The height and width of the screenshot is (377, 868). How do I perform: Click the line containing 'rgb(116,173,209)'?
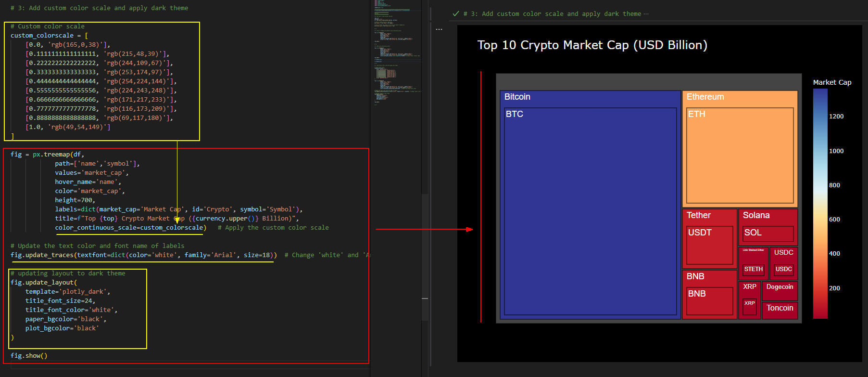pyautogui.click(x=101, y=109)
